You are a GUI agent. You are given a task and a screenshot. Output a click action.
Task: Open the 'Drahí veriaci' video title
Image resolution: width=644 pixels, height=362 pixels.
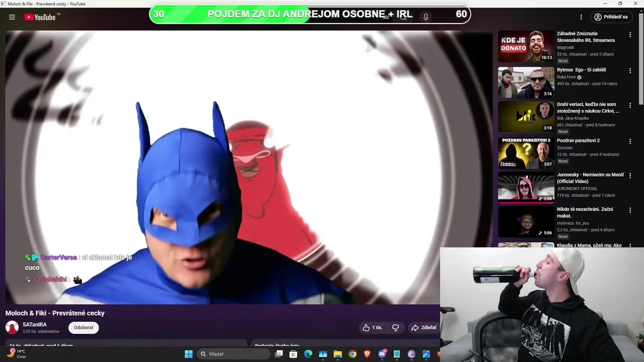click(x=588, y=108)
